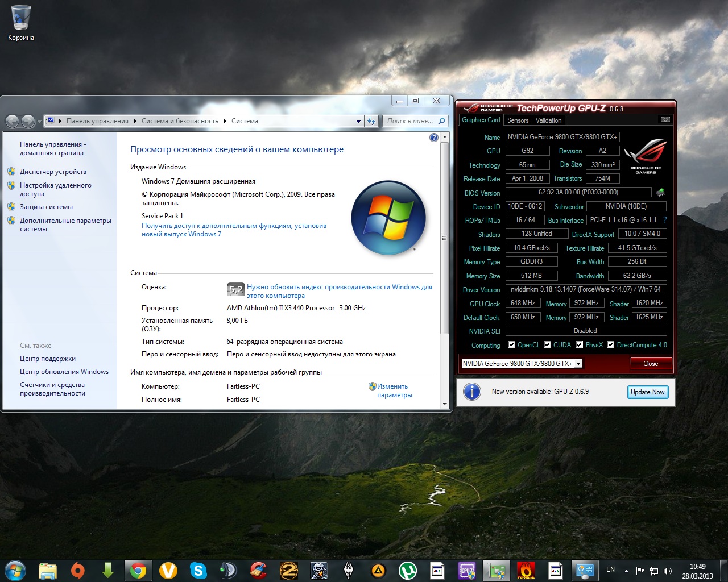Image resolution: width=728 pixels, height=582 pixels.
Task: Click the BIOS save chip icon
Action: [660, 193]
